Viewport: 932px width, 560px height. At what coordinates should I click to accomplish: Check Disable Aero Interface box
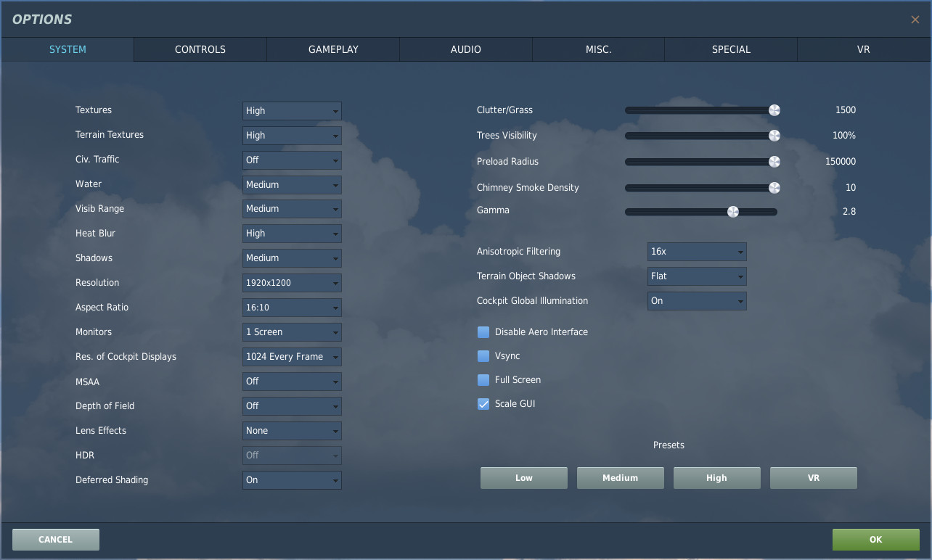(483, 332)
